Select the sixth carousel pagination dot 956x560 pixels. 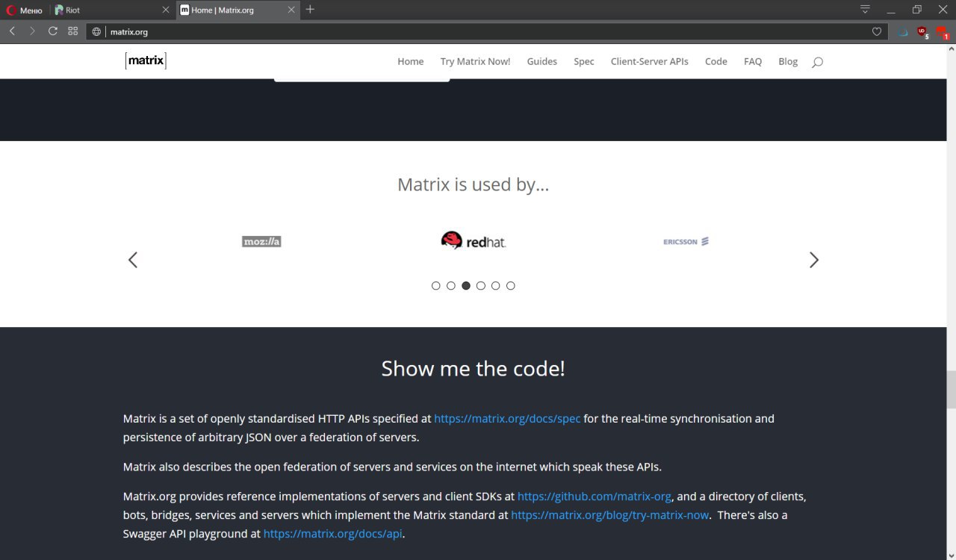click(x=511, y=285)
